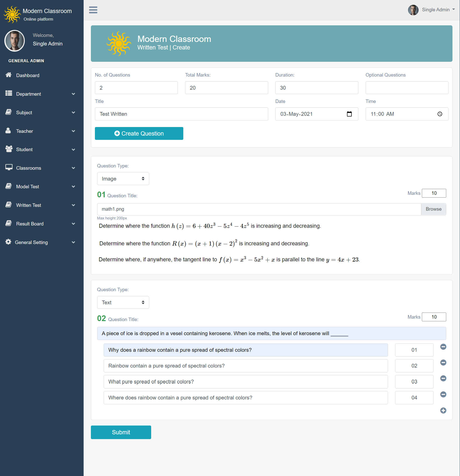
Task: Click the General Setting gear icon
Action: pos(8,242)
